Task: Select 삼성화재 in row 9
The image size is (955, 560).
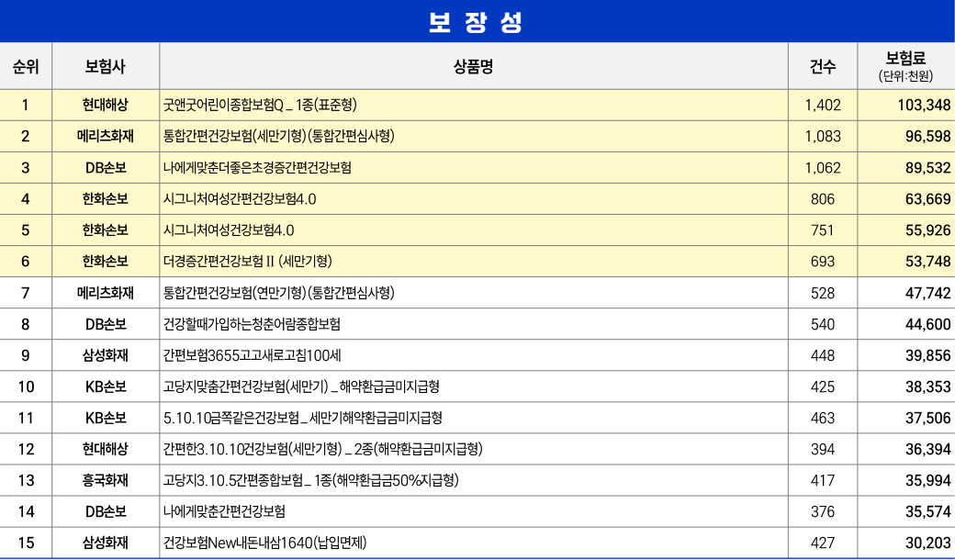Action: point(104,355)
